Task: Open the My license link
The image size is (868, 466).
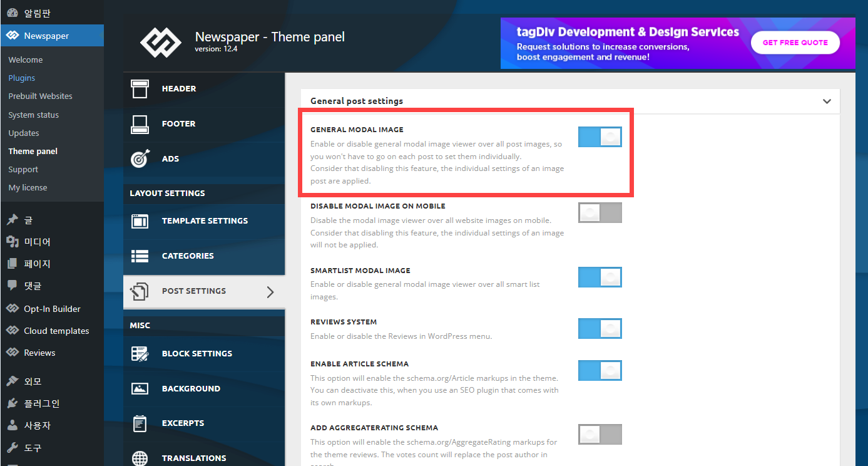Action: [28, 188]
